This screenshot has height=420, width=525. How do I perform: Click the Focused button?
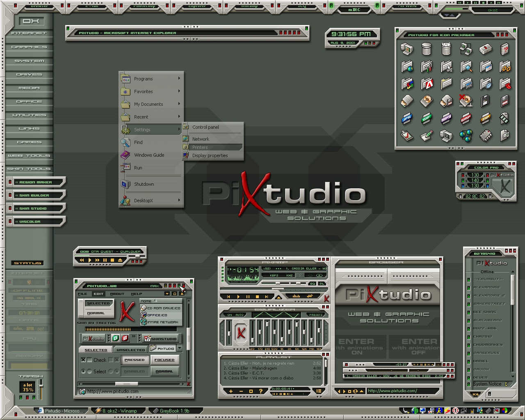pyautogui.click(x=164, y=360)
